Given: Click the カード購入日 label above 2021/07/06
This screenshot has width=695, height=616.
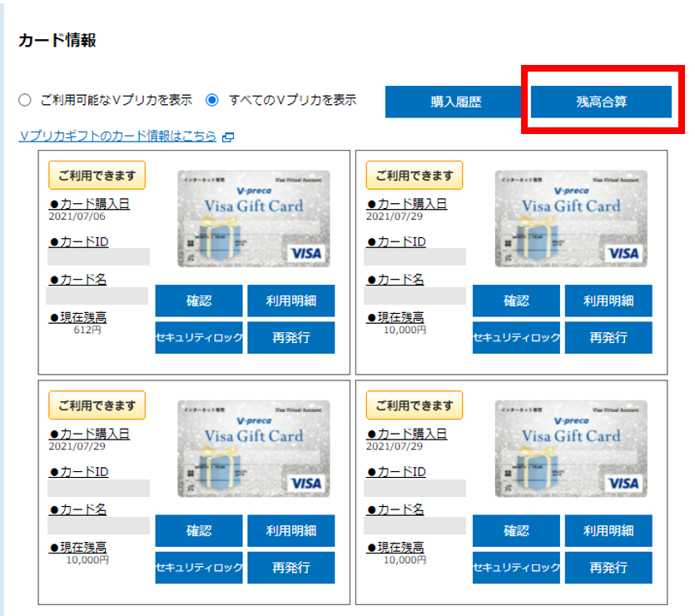Looking at the screenshot, I should click(90, 204).
